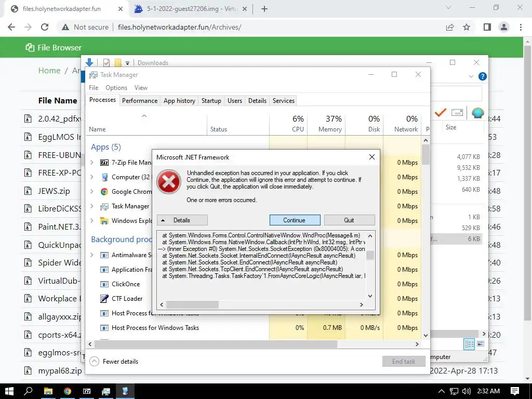Open a new Chrome tab
The image size is (532, 399).
[x=264, y=9]
